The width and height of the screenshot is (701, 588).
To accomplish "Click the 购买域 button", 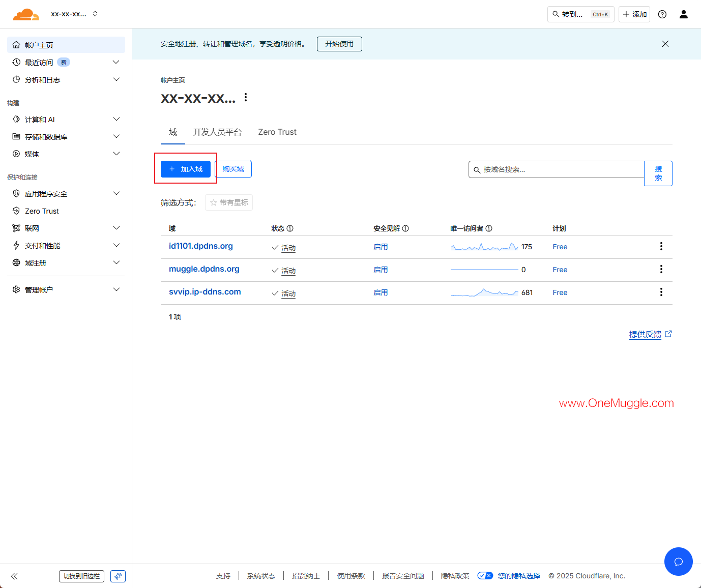I will pos(233,169).
